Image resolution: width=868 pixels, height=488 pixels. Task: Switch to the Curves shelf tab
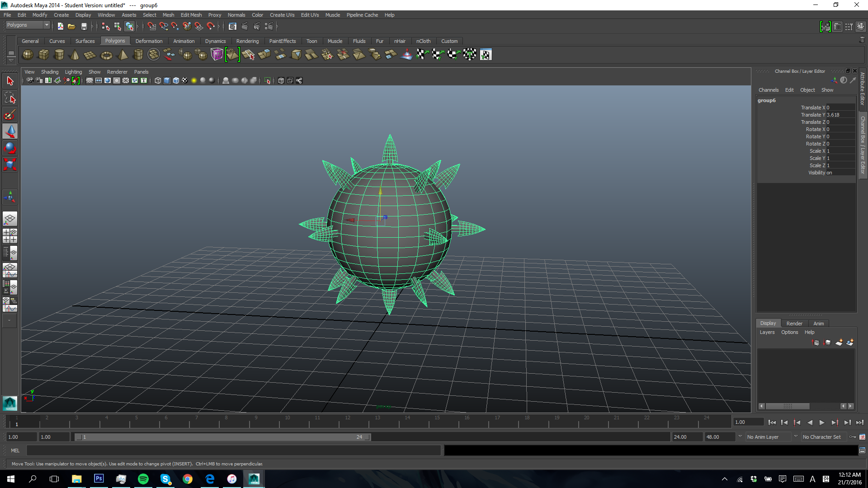(x=57, y=41)
